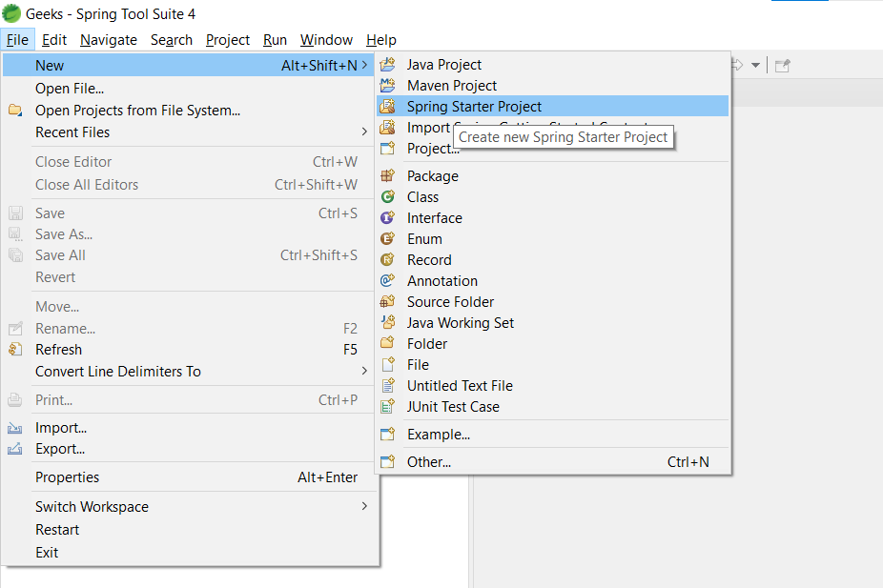The image size is (883, 588).
Task: Open the Run menu
Action: [x=275, y=40]
